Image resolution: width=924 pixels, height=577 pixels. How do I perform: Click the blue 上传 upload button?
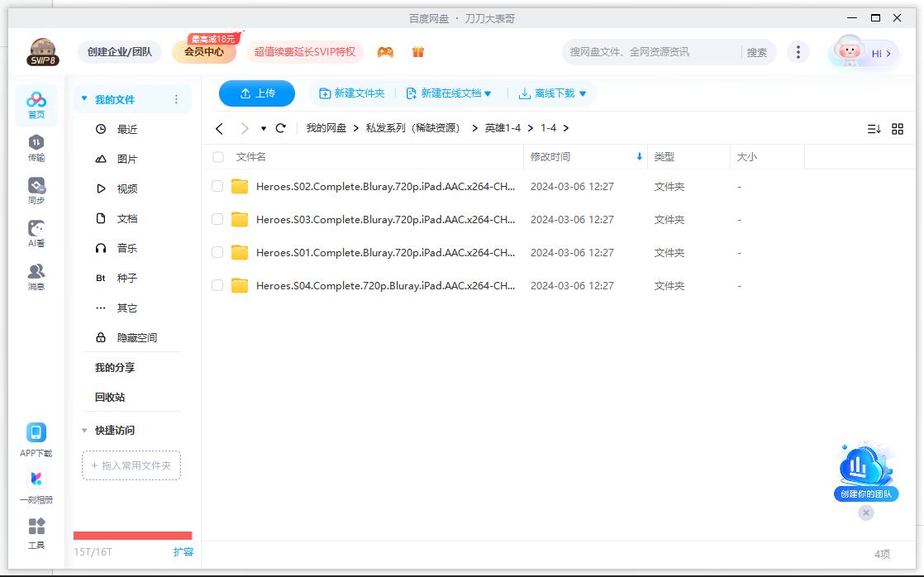257,93
